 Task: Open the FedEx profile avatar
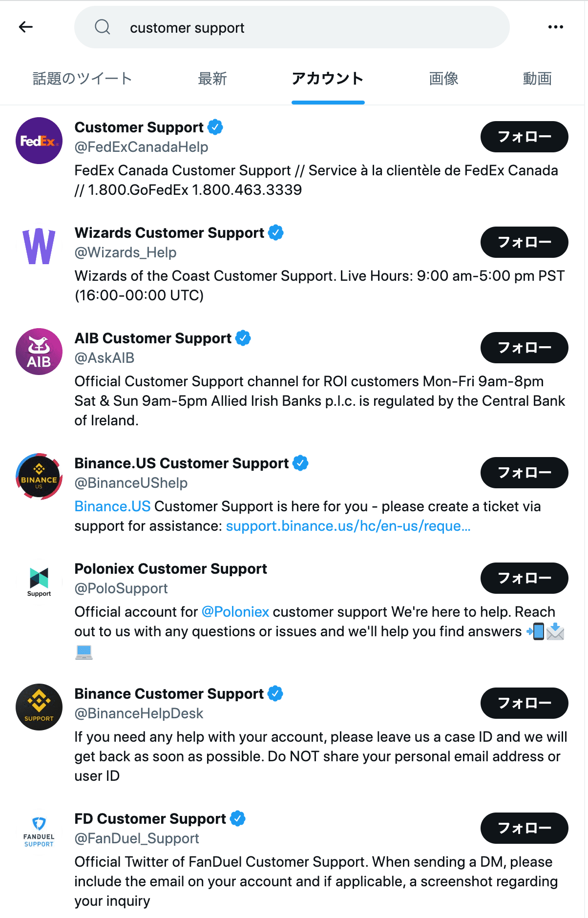click(x=39, y=141)
